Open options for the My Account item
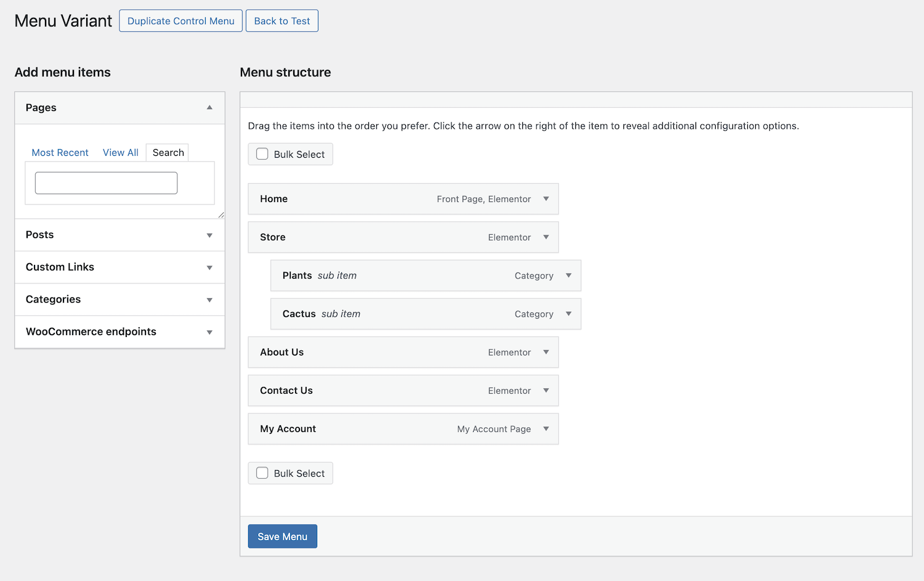 tap(546, 428)
